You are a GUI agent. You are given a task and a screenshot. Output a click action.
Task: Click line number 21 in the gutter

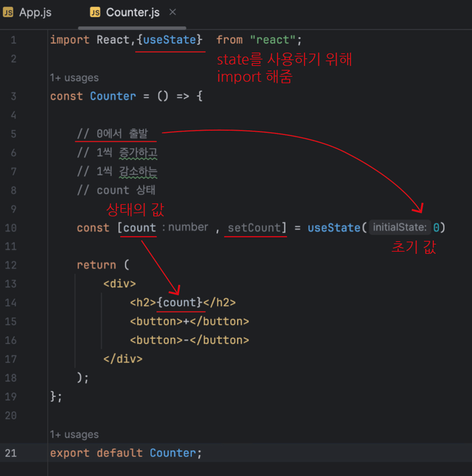(x=11, y=453)
